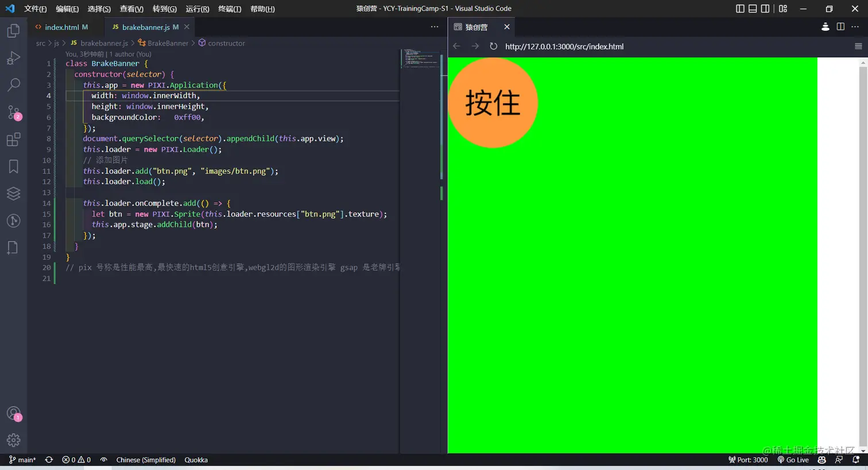This screenshot has width=868, height=470.
Task: Click Go Live in the status bar
Action: click(x=793, y=460)
